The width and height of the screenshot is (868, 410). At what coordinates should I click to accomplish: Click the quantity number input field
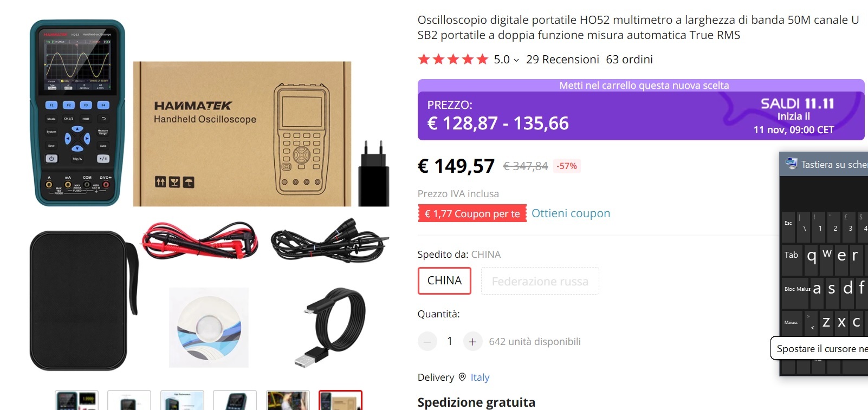point(450,341)
